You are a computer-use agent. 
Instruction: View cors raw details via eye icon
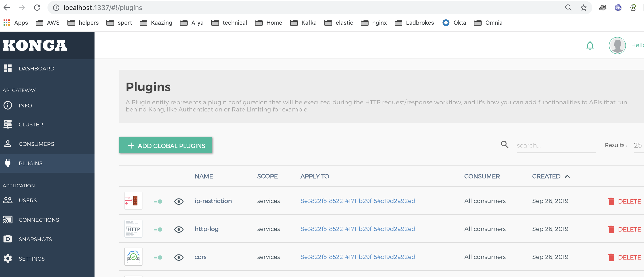tap(179, 257)
